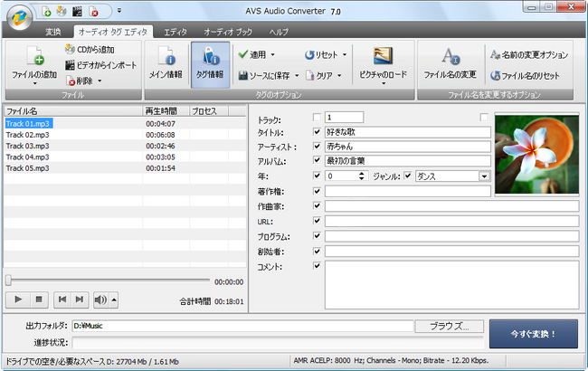The image size is (588, 371).
Task: Switch to the エディタ tab
Action: click(175, 32)
